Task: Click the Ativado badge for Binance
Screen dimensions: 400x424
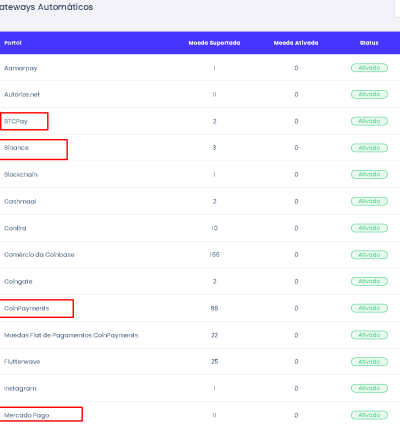Action: (369, 148)
